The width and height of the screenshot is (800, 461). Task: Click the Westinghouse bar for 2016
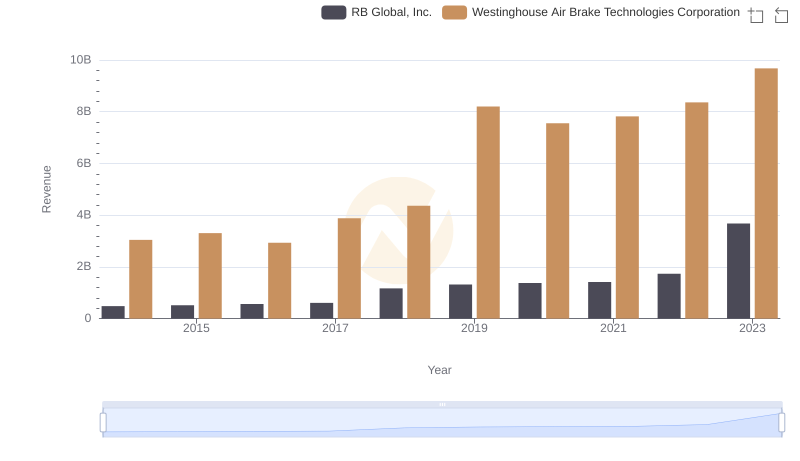click(x=280, y=280)
